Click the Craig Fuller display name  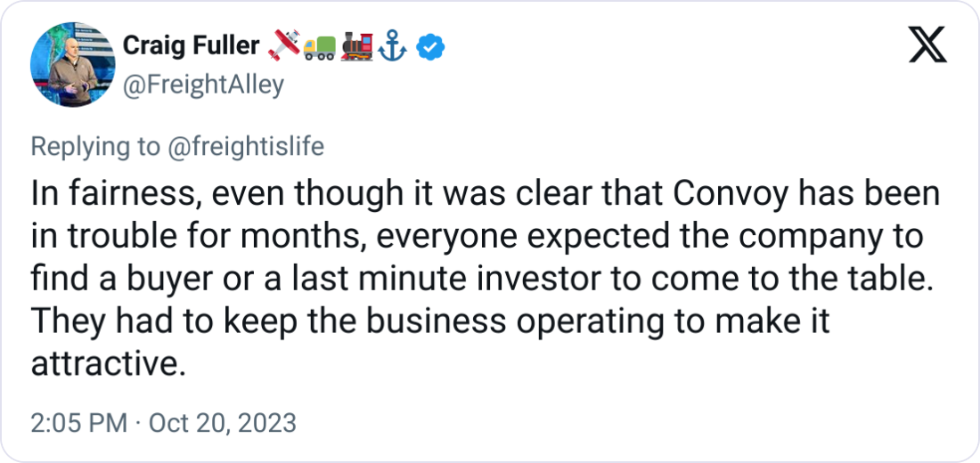pos(191,45)
